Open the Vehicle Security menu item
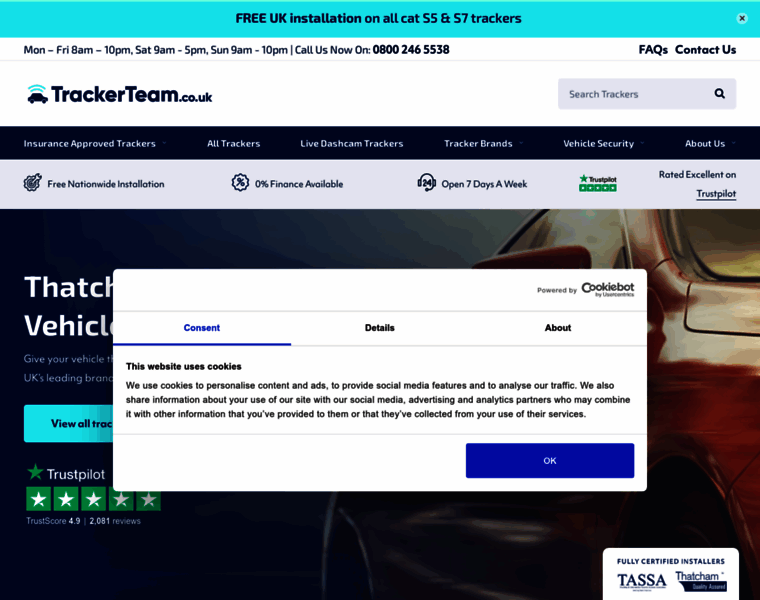Image resolution: width=760 pixels, height=600 pixels. point(599,143)
